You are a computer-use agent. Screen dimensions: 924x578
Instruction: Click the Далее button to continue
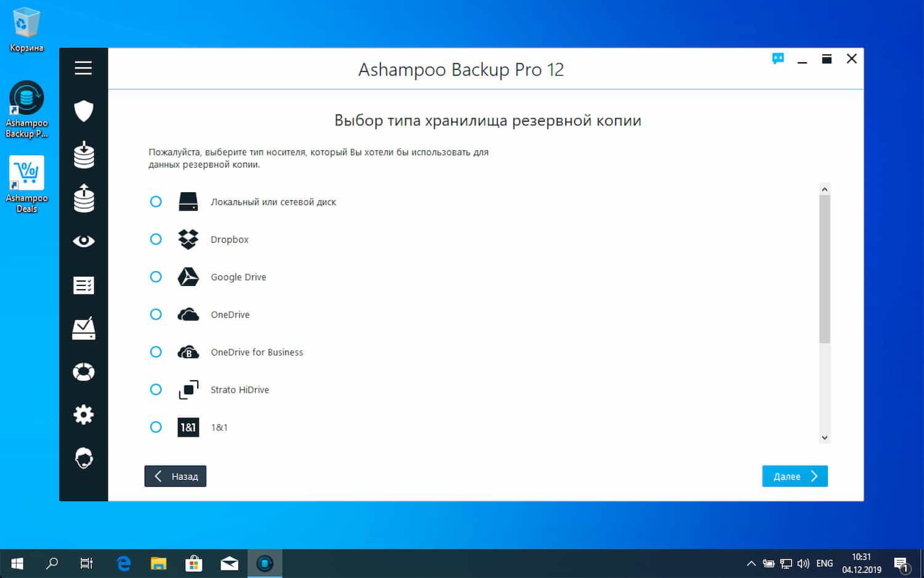coord(795,476)
